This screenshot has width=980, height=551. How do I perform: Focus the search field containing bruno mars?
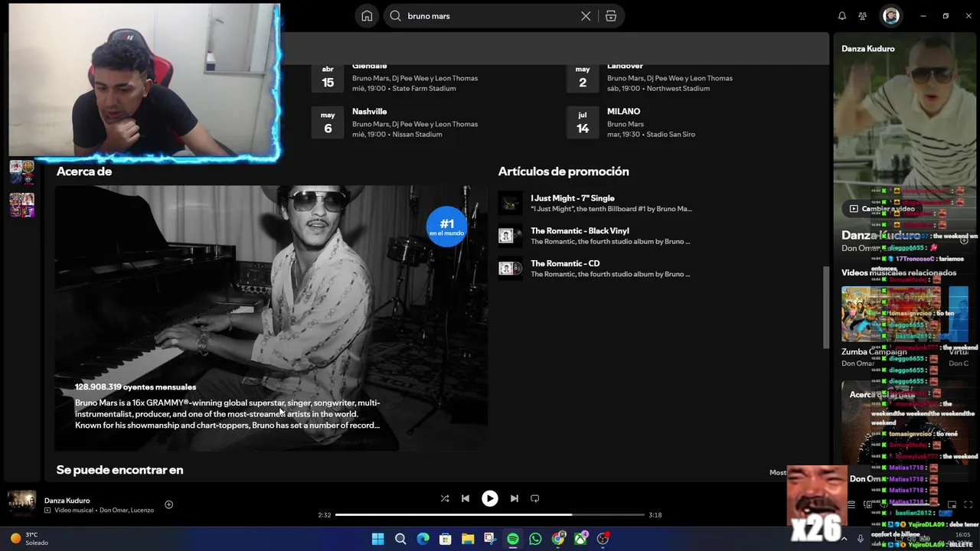490,16
